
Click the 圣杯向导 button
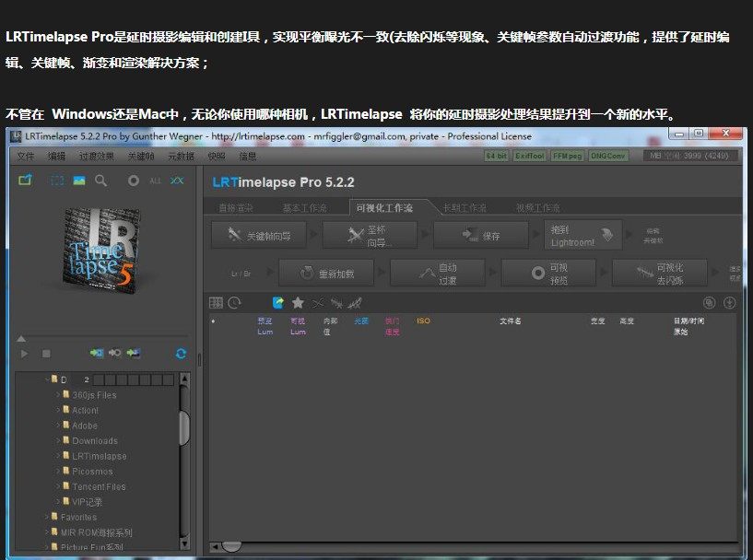point(370,235)
